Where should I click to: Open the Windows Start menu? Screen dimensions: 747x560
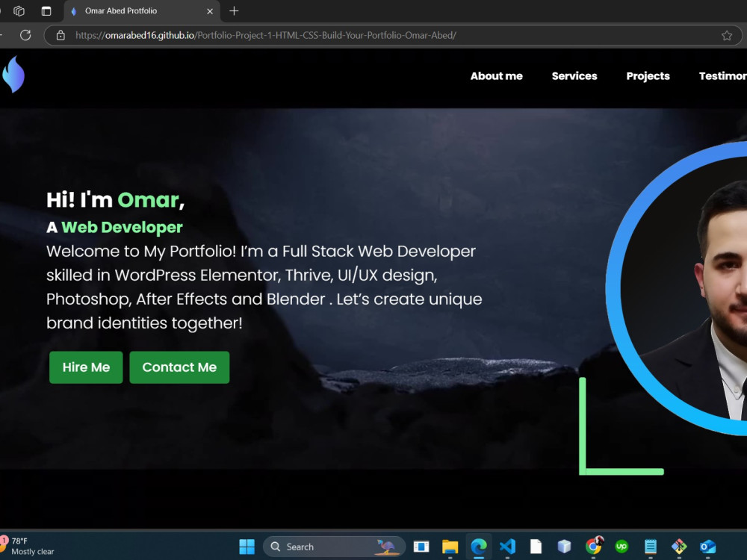[x=247, y=547]
